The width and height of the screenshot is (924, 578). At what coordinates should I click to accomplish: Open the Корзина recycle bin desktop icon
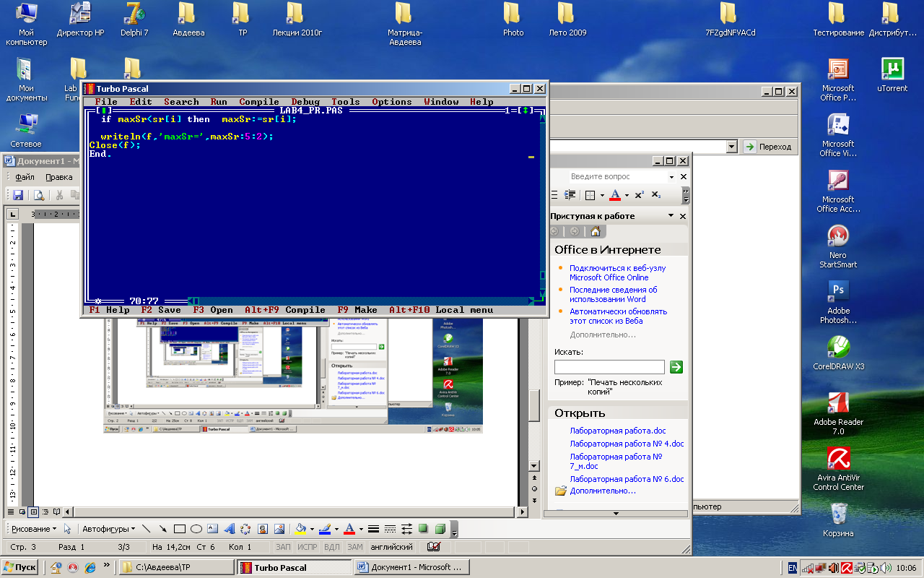coord(838,521)
